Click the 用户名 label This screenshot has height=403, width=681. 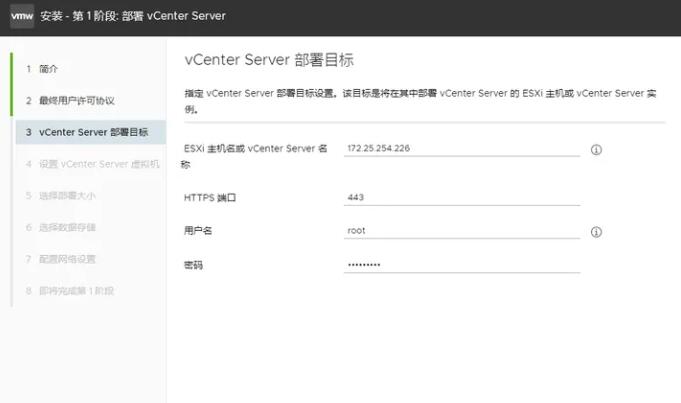[198, 231]
